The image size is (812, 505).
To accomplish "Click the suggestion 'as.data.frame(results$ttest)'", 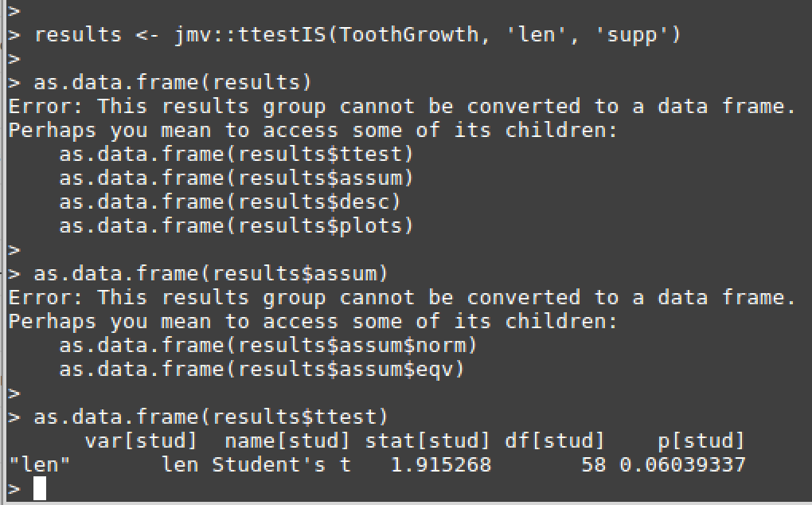I will click(236, 154).
